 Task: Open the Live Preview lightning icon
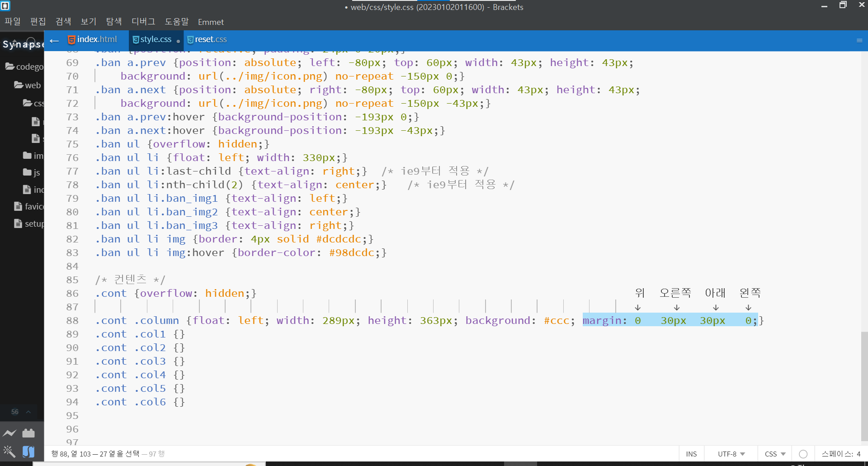[9, 433]
